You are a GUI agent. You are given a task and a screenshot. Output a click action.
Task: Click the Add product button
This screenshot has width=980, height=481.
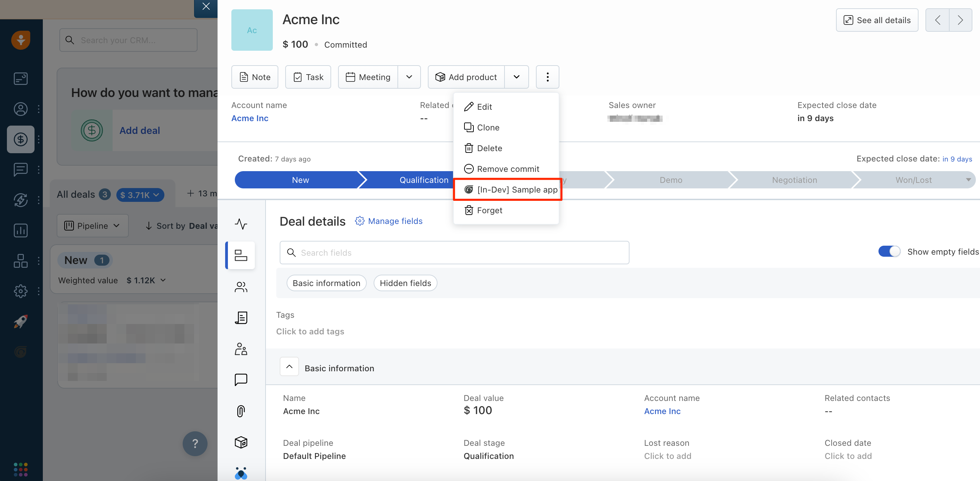(467, 77)
